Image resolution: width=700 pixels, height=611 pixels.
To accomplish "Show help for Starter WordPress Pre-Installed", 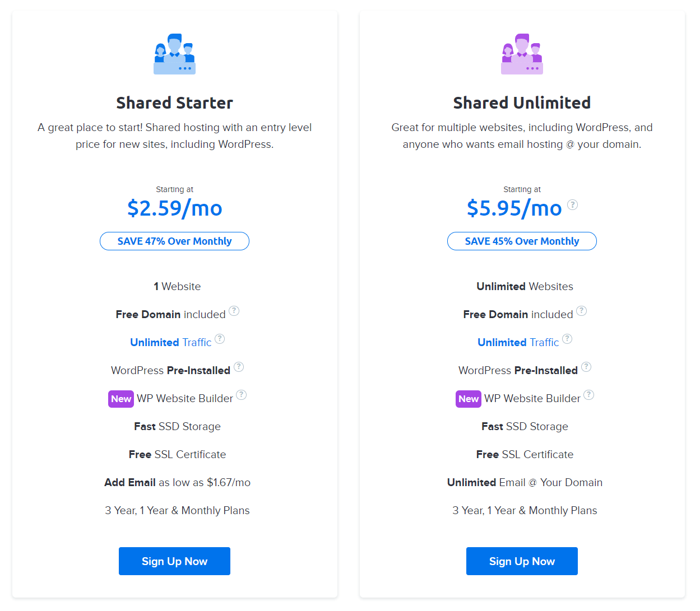I will (239, 367).
